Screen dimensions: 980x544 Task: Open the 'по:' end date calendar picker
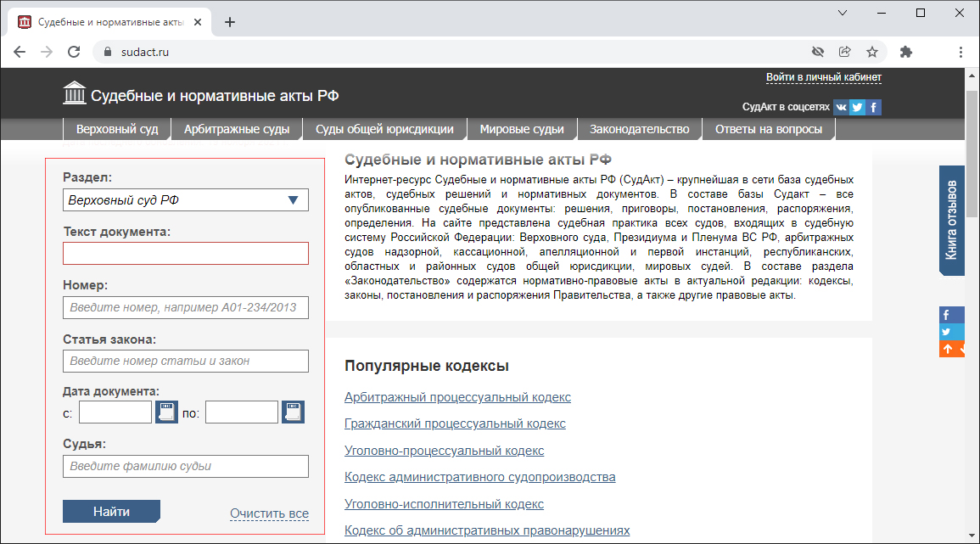[x=293, y=412]
